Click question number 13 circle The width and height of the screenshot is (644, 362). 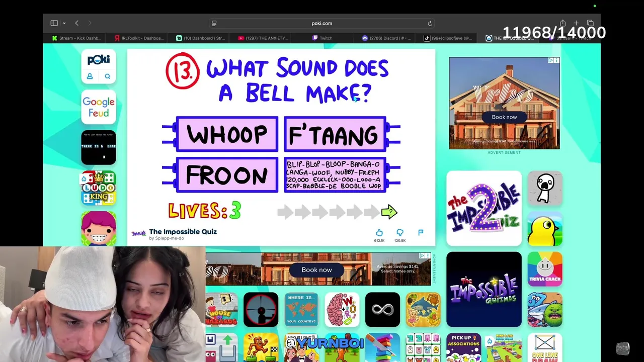183,71
